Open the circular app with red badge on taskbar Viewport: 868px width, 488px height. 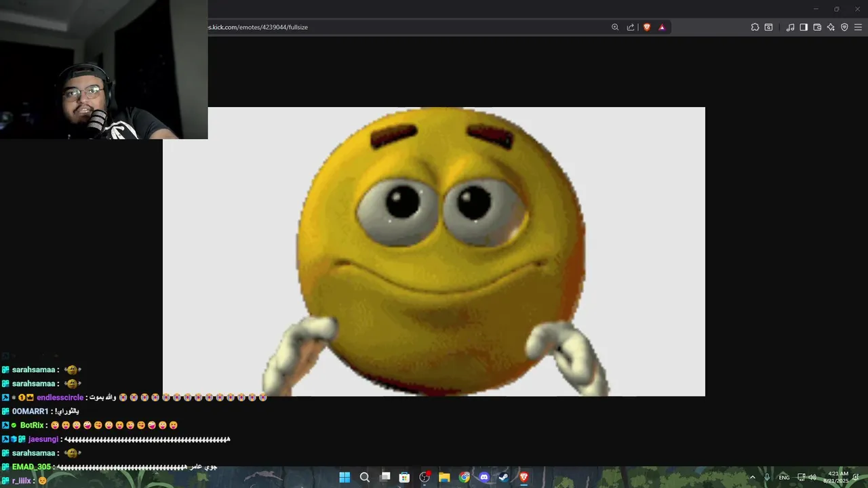[x=425, y=477]
